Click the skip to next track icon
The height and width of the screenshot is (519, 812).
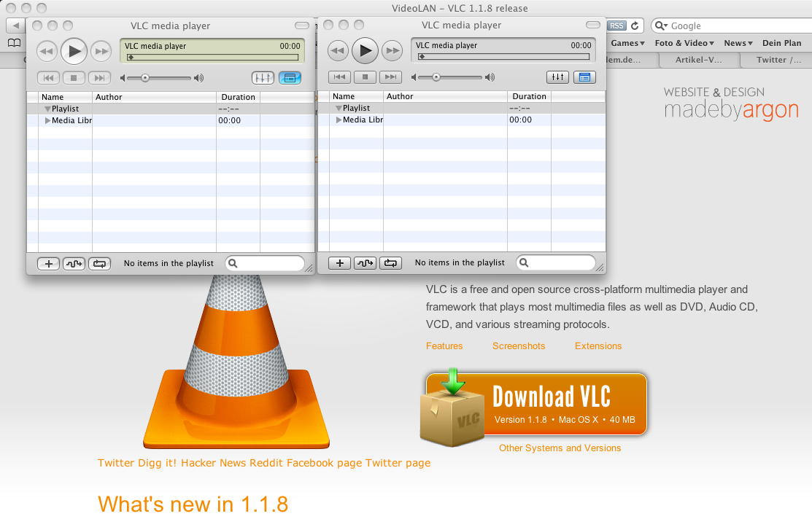(x=390, y=77)
